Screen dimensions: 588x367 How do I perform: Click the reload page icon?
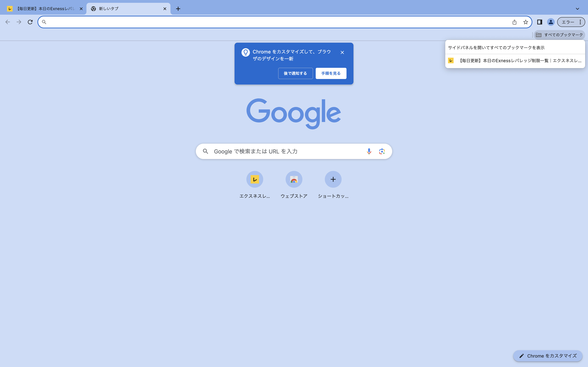30,22
